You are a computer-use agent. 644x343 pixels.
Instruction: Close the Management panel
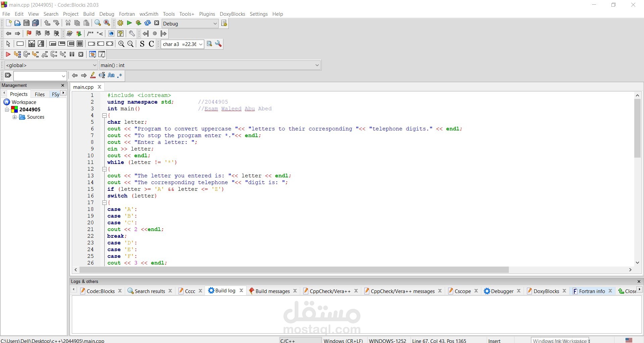pos(63,85)
